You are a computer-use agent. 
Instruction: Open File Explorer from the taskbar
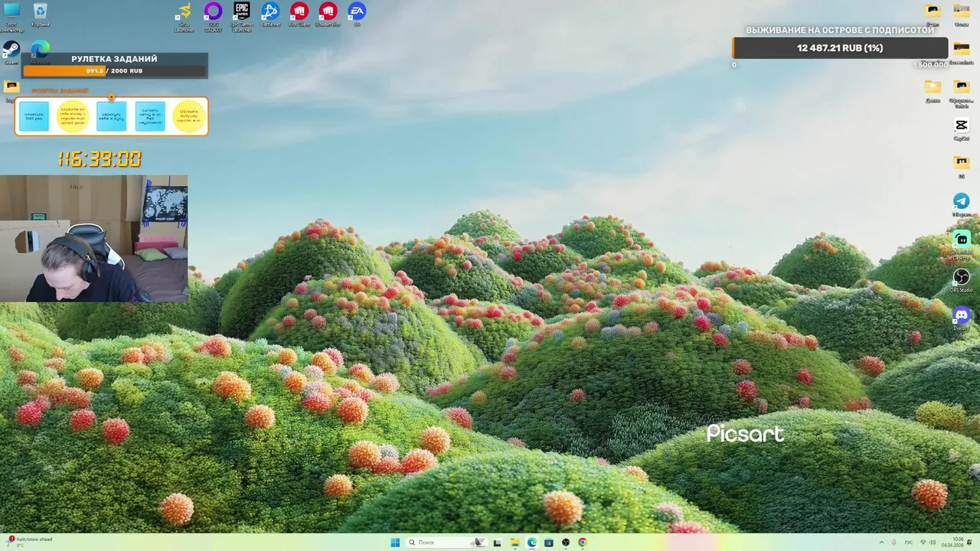pos(514,543)
